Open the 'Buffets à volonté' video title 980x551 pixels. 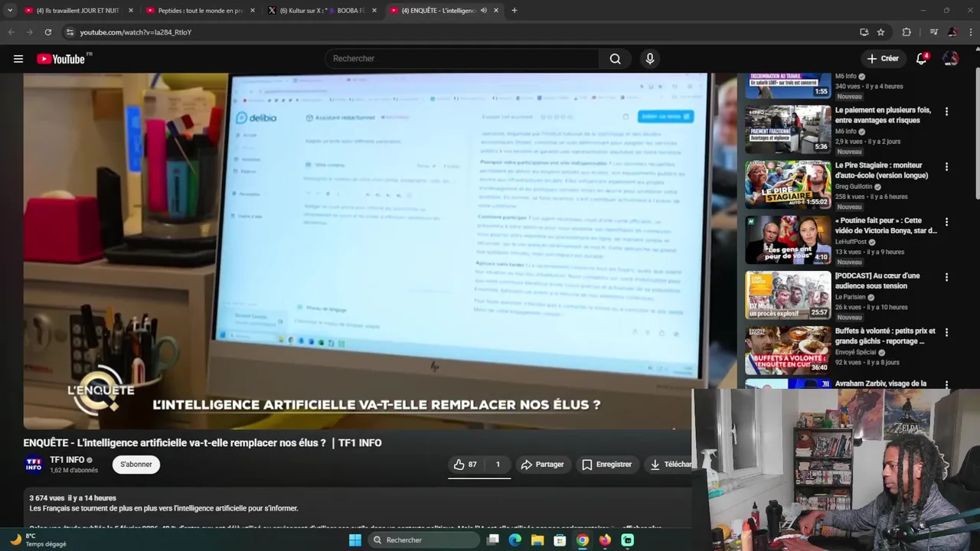[x=885, y=335]
